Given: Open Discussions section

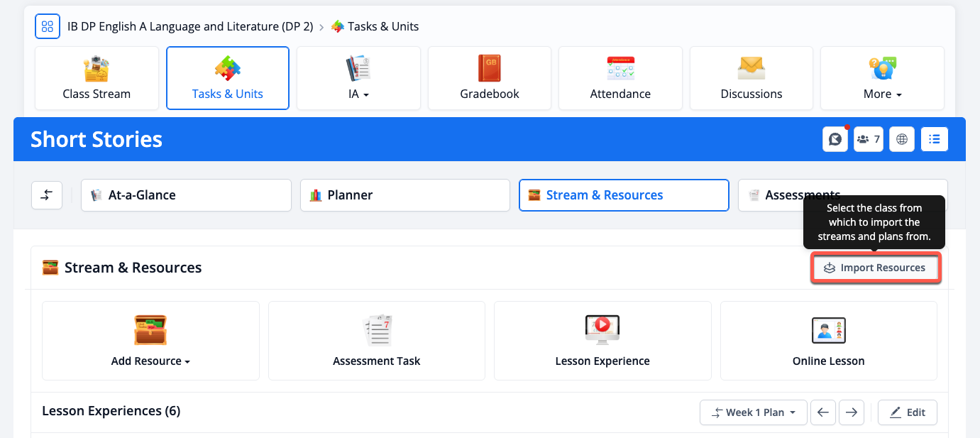Looking at the screenshot, I should (751, 78).
